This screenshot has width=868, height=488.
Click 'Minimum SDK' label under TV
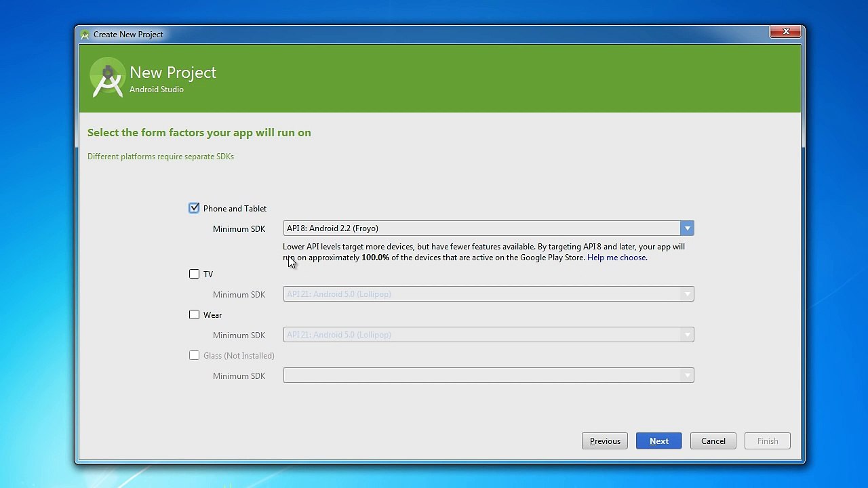(239, 295)
